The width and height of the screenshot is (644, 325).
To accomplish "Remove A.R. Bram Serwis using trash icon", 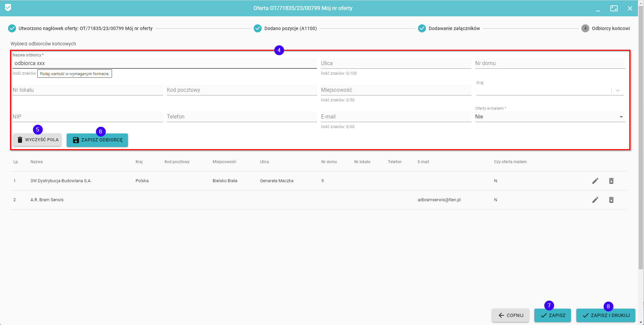I will [611, 200].
